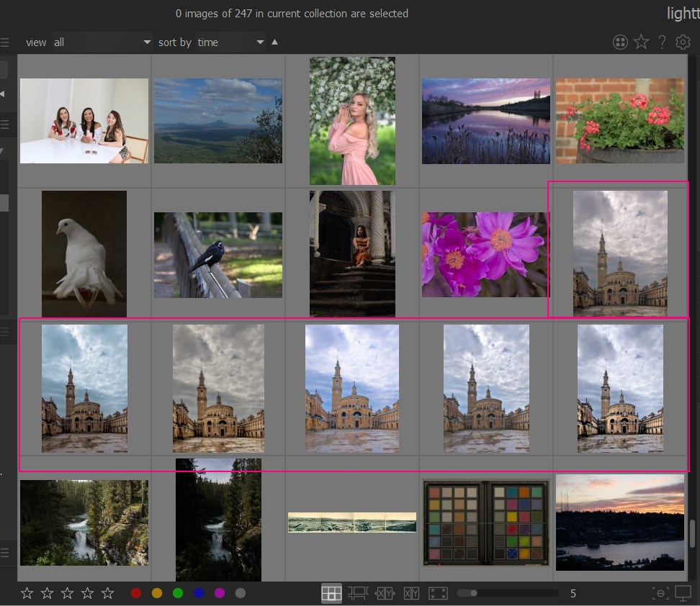The image size is (700, 606).
Task: Select the color checker chart thumbnail
Action: (485, 523)
